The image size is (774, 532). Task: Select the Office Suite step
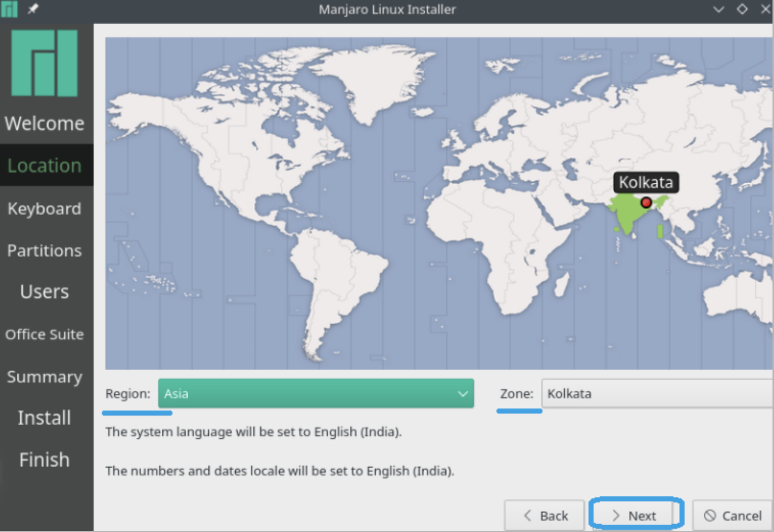(45, 334)
